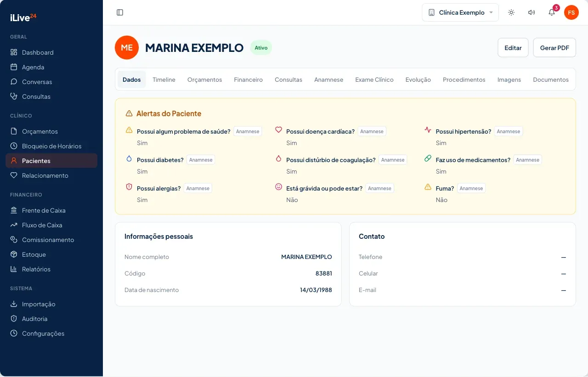Open the Orçamentos patient tab
Screen dimensions: 588x377
[x=204, y=79]
